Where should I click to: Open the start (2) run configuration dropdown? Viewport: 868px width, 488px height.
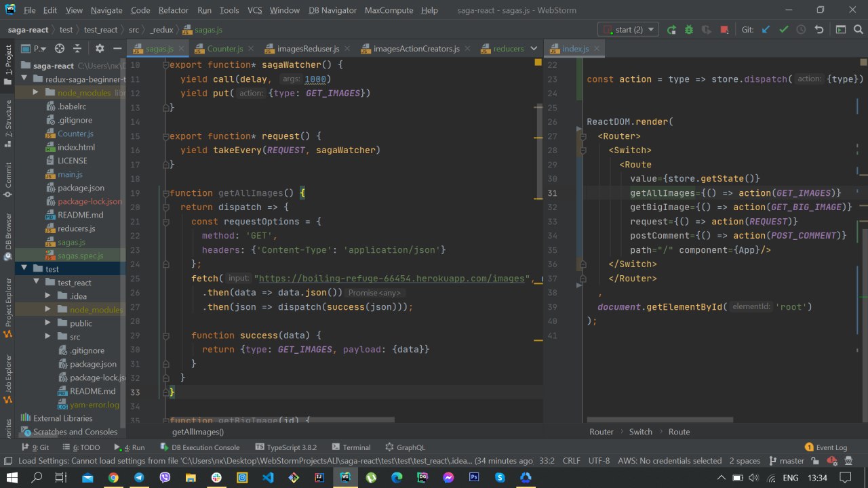pos(627,30)
